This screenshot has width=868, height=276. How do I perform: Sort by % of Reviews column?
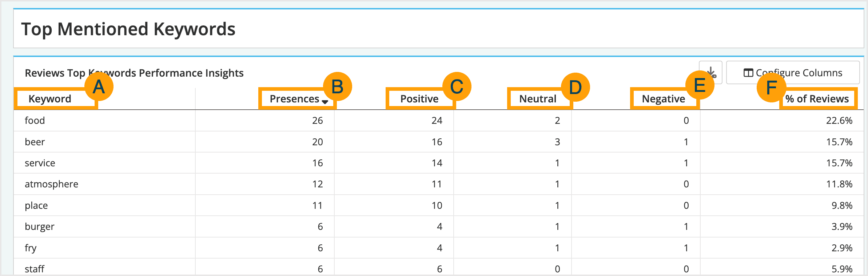pyautogui.click(x=817, y=99)
